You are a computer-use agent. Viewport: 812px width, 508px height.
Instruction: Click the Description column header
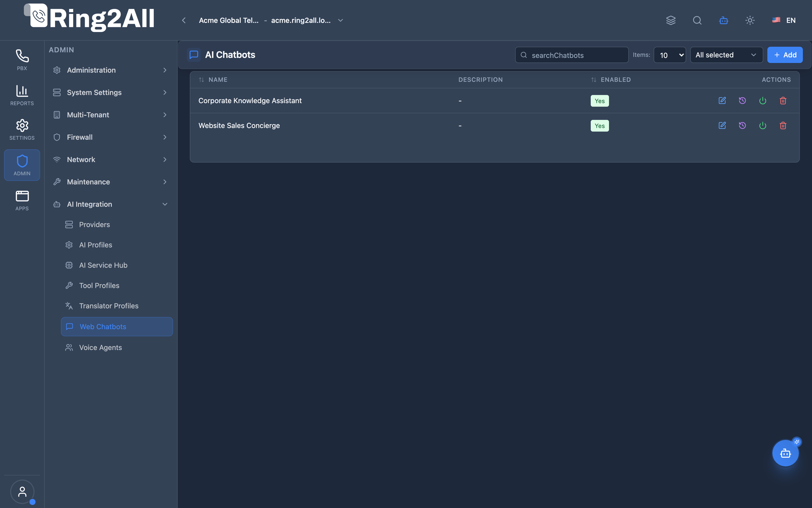481,80
